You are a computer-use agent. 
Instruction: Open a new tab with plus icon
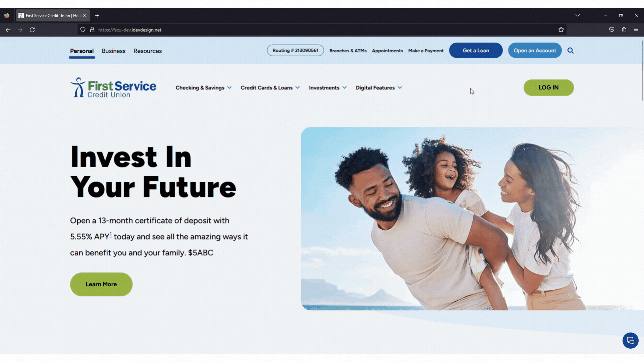coord(97,16)
